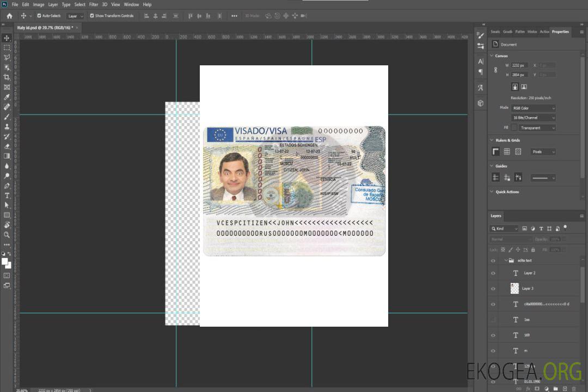Select the History Brush tool
Image resolution: width=588 pixels, height=392 pixels.
[7, 137]
